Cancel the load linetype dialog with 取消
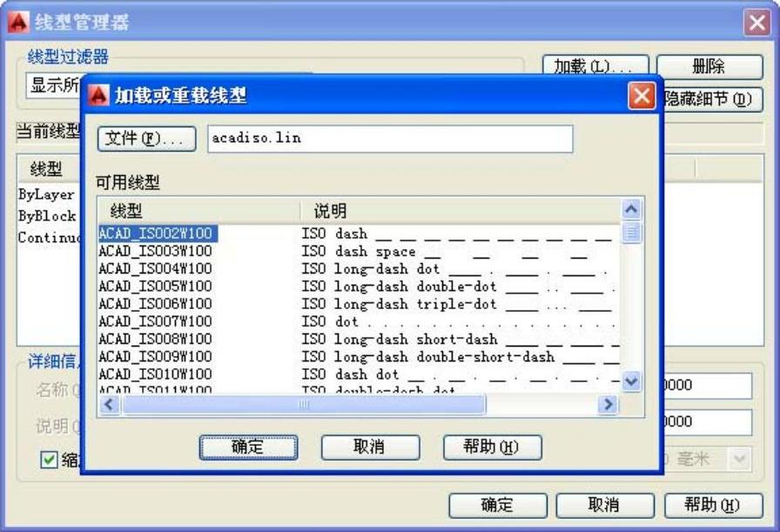Image resolution: width=780 pixels, height=532 pixels. 370,447
